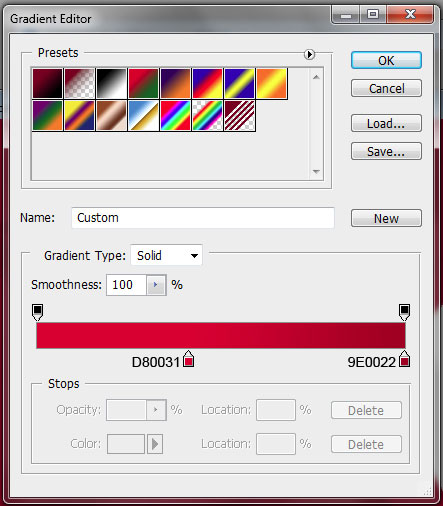This screenshot has width=443, height=506.
Task: Confirm the gradient with OK
Action: [386, 60]
